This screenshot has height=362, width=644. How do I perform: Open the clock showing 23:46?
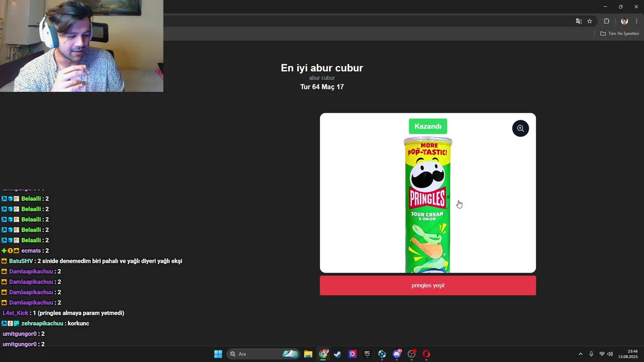click(628, 354)
